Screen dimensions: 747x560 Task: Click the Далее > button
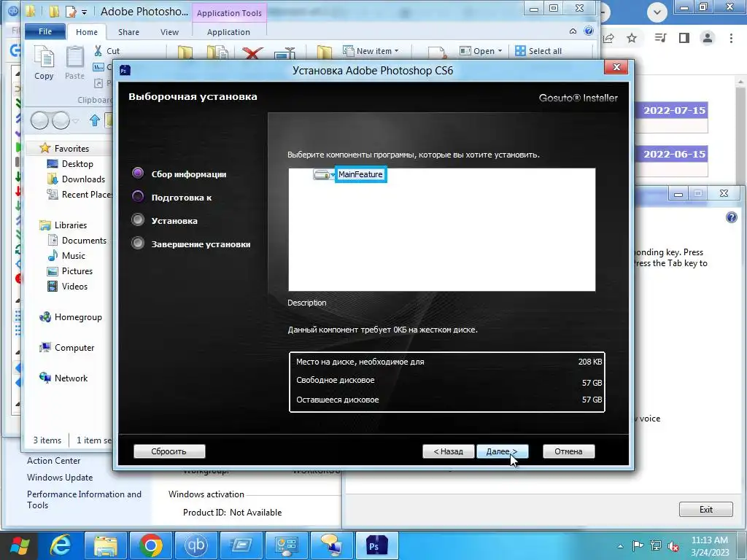pyautogui.click(x=502, y=451)
